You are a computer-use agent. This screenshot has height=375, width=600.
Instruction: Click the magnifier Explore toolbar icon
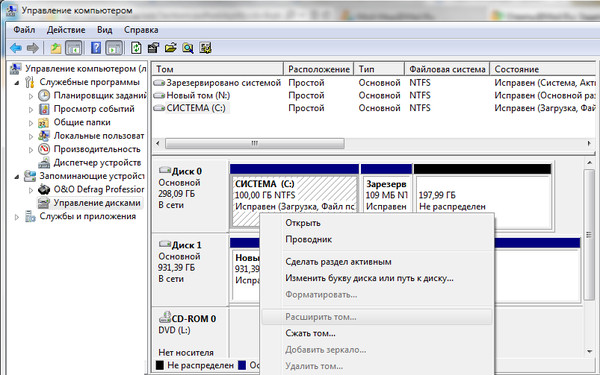(x=188, y=48)
